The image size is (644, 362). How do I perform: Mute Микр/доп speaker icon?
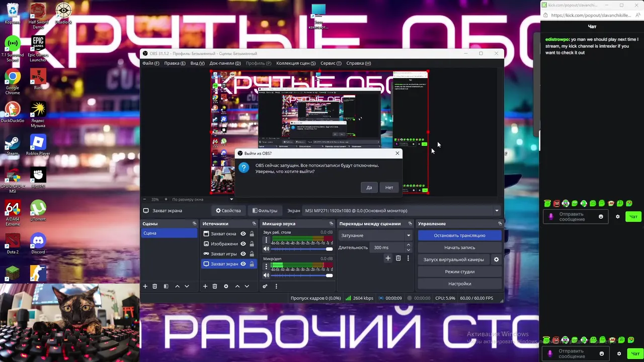click(266, 275)
